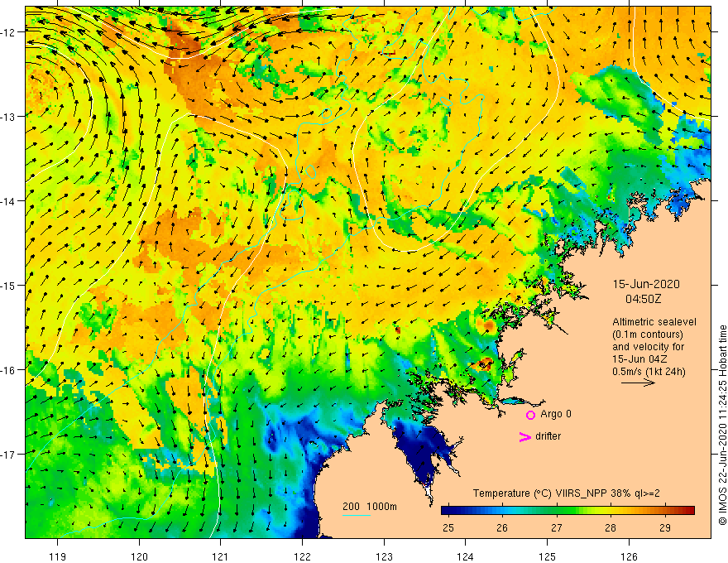Click the longitude 124 axis label

[x=466, y=556]
